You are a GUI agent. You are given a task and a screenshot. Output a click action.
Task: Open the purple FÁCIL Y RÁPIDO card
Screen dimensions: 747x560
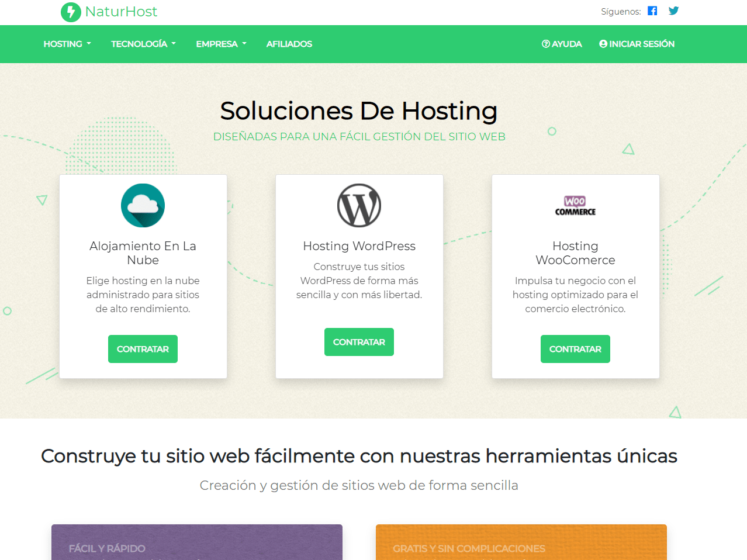point(197,542)
